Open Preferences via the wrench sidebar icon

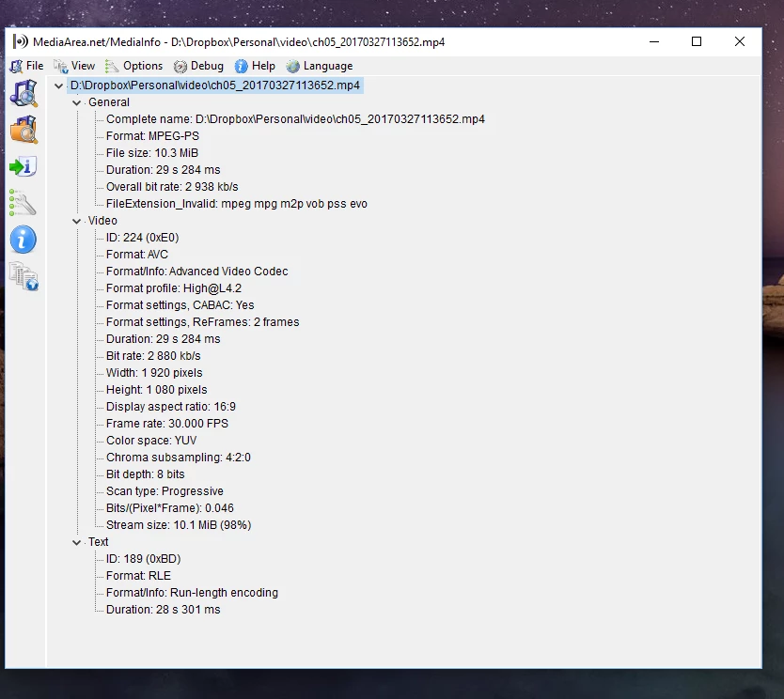coord(23,202)
